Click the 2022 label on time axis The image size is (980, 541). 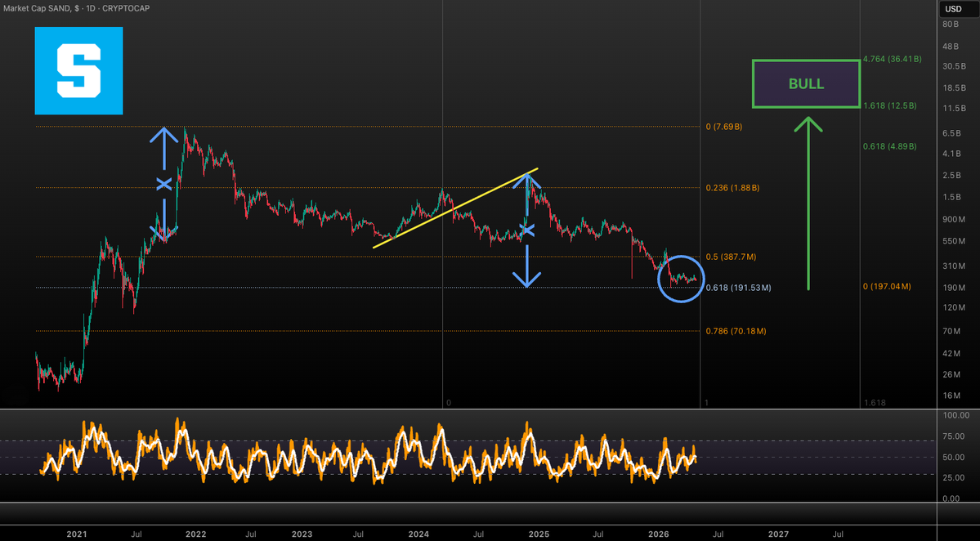(195, 534)
